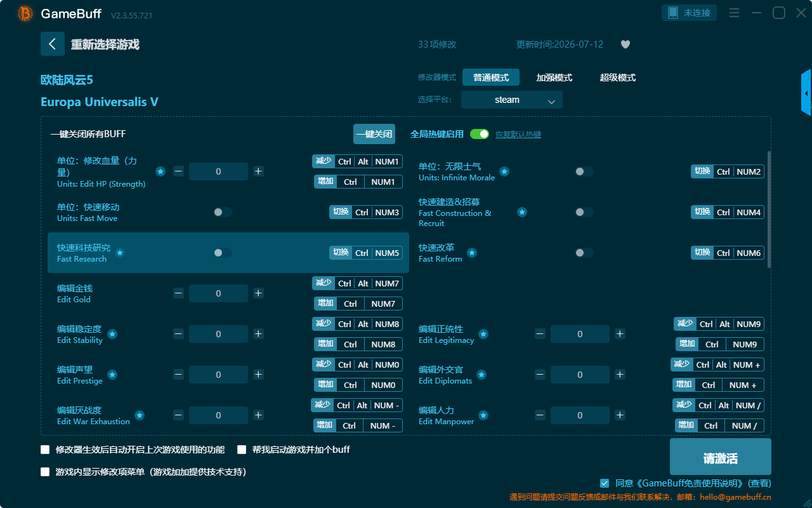Click star icon beside Edit Stability
Screen dimensions: 812x508
coord(112,334)
